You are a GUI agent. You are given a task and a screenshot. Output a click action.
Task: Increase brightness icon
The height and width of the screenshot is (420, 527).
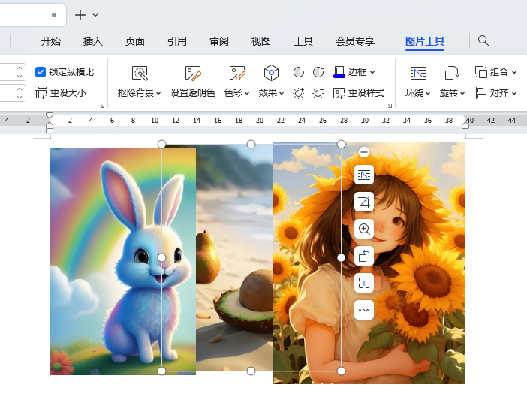[299, 93]
